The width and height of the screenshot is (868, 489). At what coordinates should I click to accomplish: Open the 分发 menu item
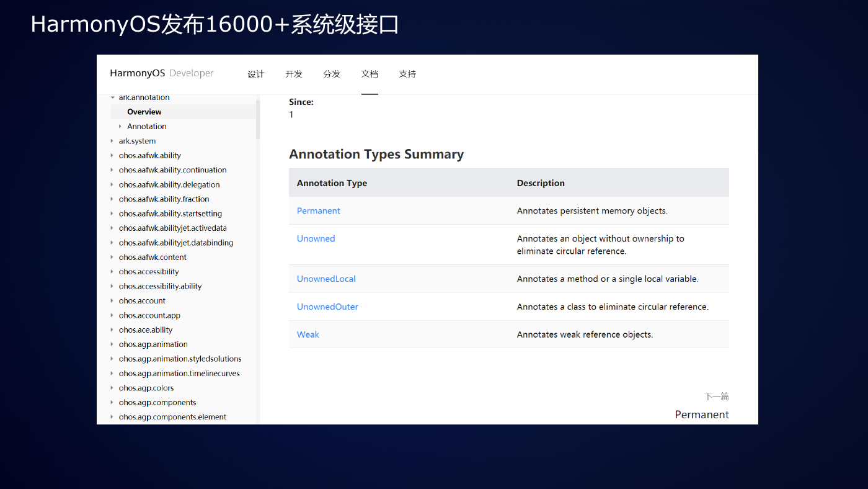[332, 74]
